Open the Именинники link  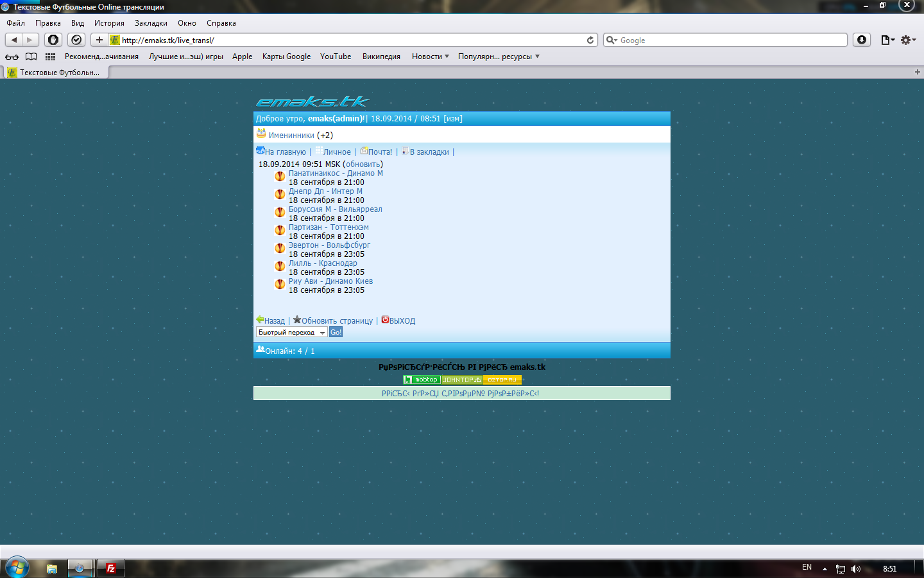[x=291, y=136]
